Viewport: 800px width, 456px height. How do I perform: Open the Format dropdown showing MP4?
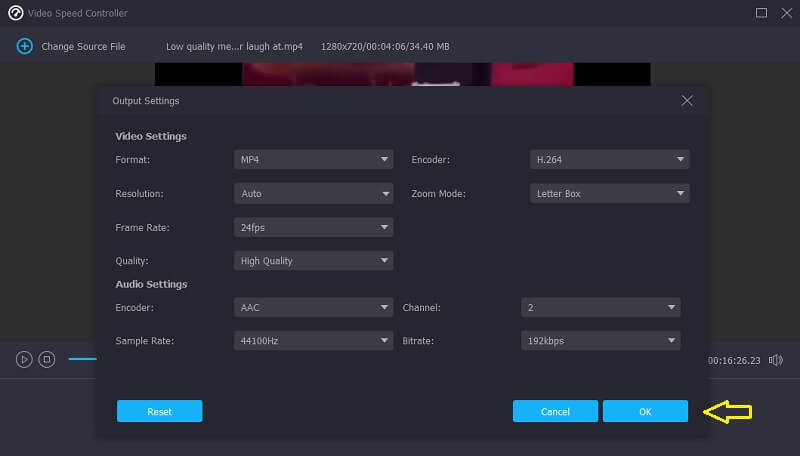tap(313, 160)
